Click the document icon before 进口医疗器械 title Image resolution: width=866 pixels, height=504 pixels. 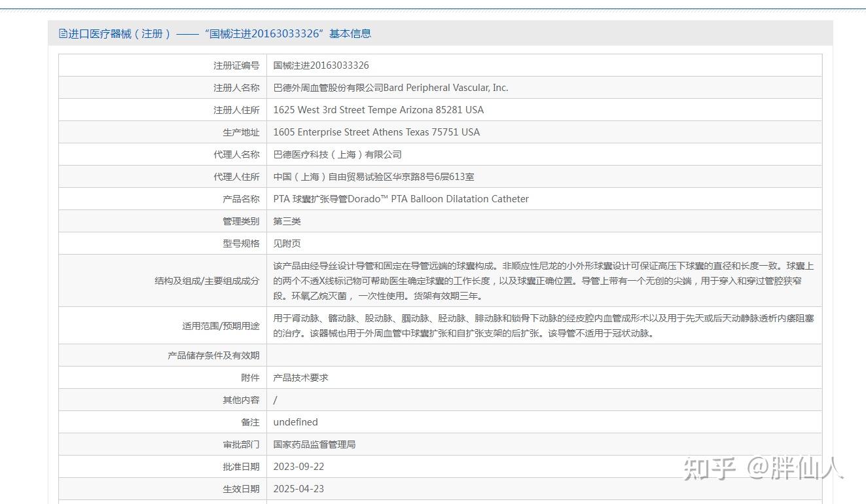(63, 33)
